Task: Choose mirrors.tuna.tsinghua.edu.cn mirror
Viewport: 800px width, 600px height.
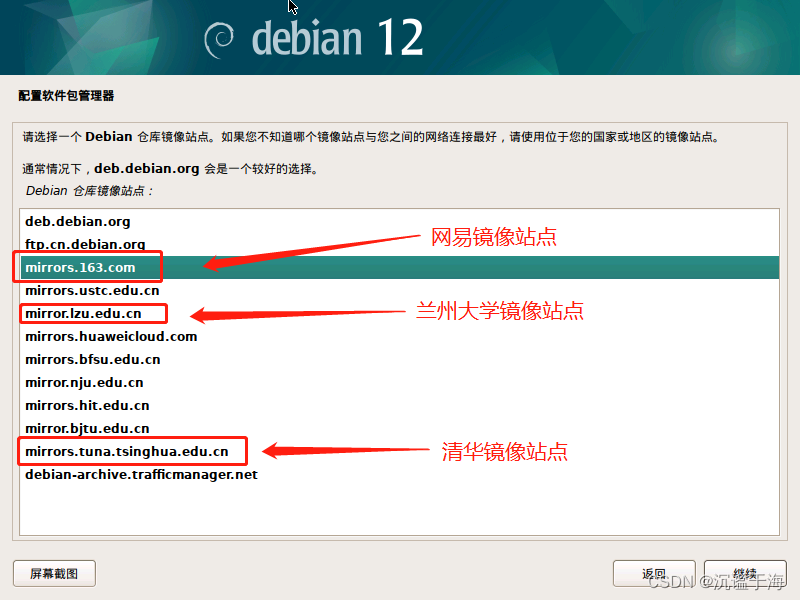Action: tap(399, 451)
